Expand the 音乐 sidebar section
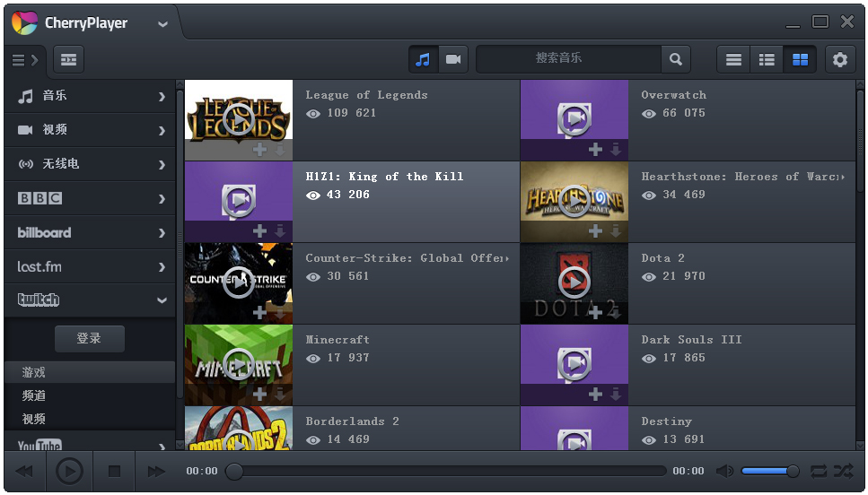This screenshot has height=495, width=868. [91, 96]
